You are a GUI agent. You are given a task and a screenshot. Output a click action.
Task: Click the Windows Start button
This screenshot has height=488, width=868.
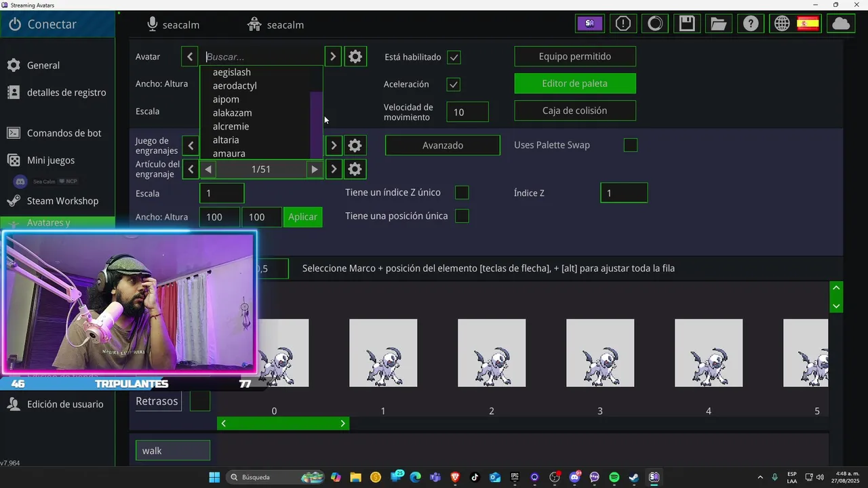tap(214, 477)
